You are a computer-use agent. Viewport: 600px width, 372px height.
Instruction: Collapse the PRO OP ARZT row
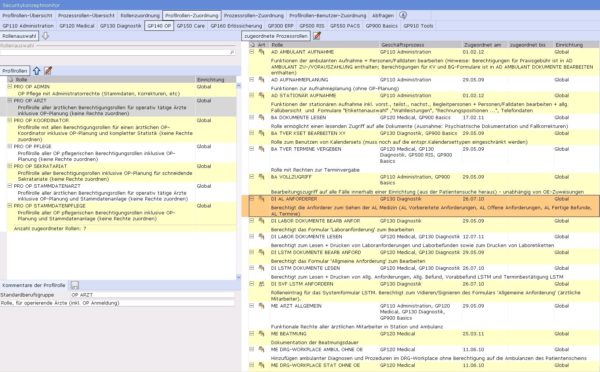click(10, 100)
